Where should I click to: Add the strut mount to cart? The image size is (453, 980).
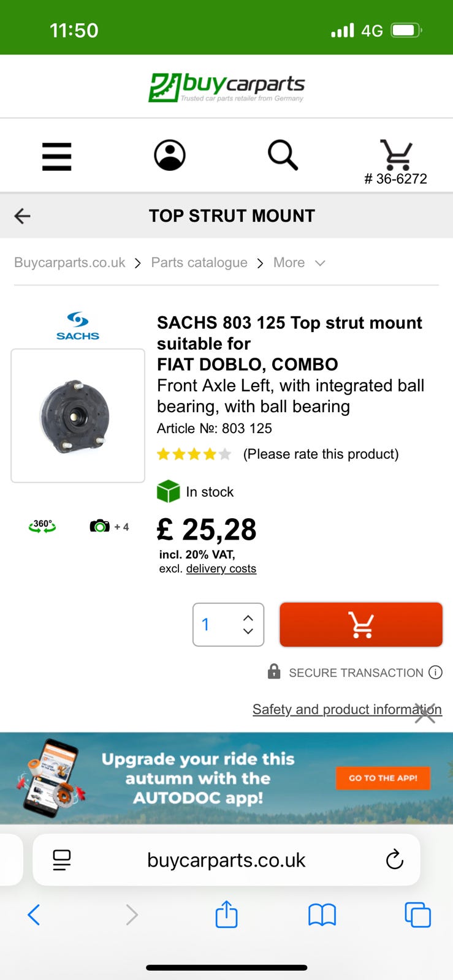(x=360, y=625)
